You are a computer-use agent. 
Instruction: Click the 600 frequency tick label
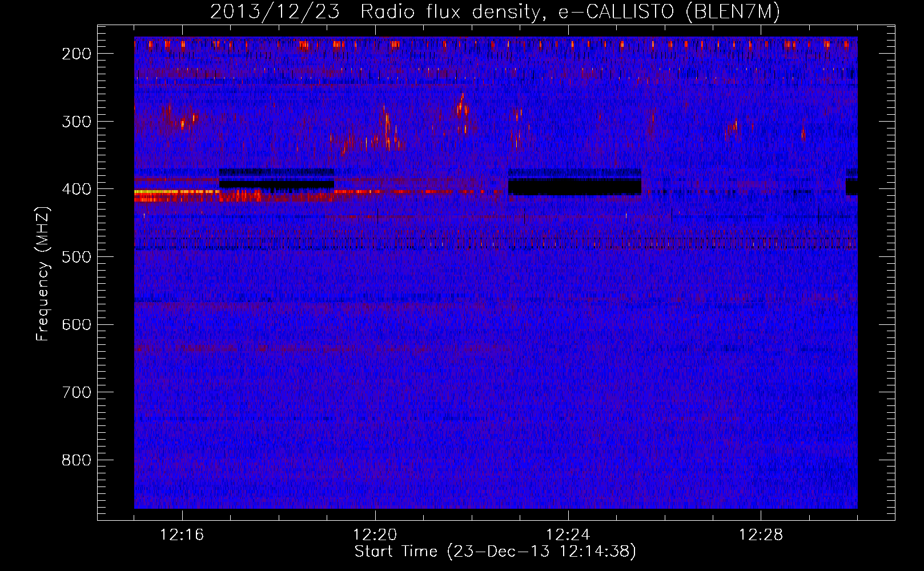[x=77, y=324]
